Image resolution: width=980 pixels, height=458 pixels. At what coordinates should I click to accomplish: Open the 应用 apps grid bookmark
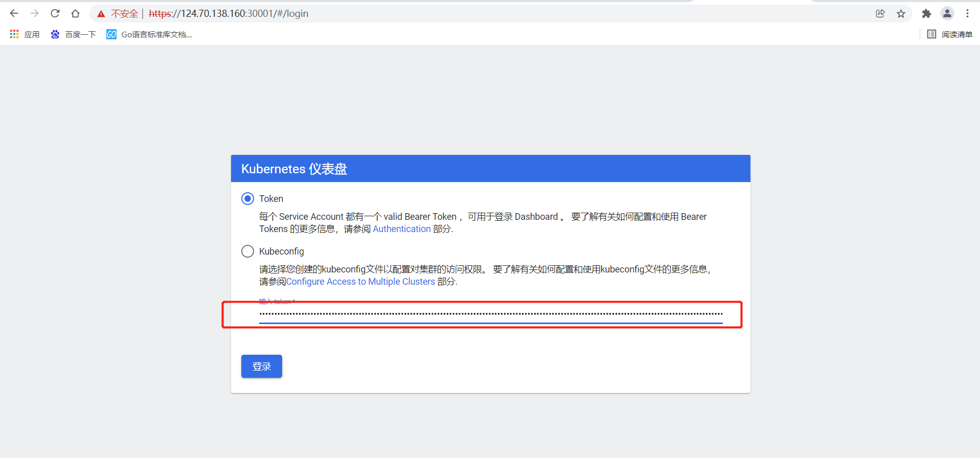pyautogui.click(x=25, y=34)
